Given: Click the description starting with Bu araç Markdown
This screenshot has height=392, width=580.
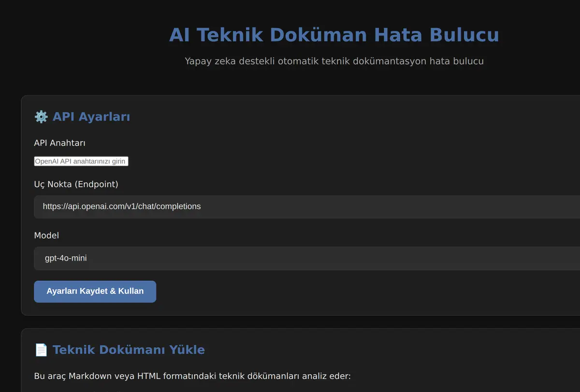Looking at the screenshot, I should pyautogui.click(x=192, y=376).
